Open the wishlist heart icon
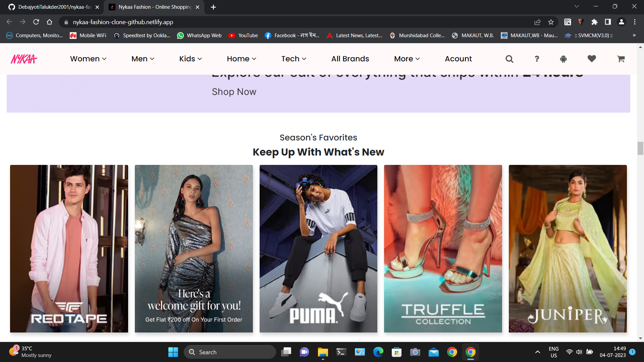The image size is (644, 362). coord(591,59)
